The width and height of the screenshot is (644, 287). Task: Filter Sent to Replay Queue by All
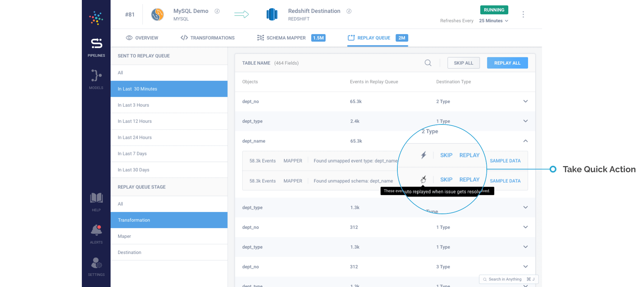169,73
